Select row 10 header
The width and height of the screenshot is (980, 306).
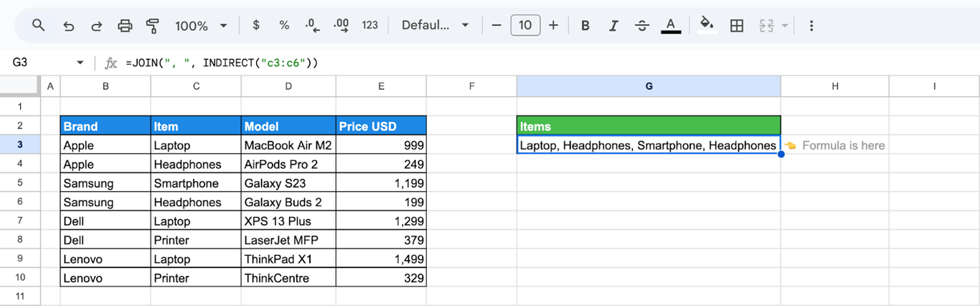pyautogui.click(x=20, y=278)
